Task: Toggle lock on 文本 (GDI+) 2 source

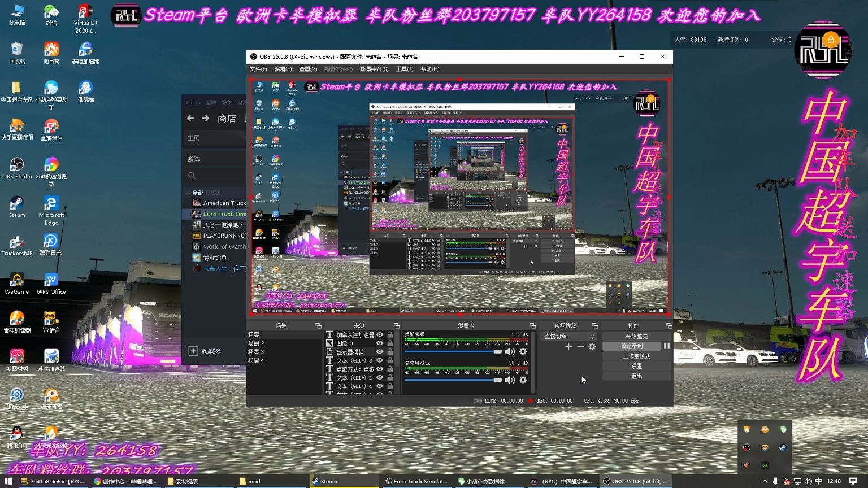Action: coord(390,377)
